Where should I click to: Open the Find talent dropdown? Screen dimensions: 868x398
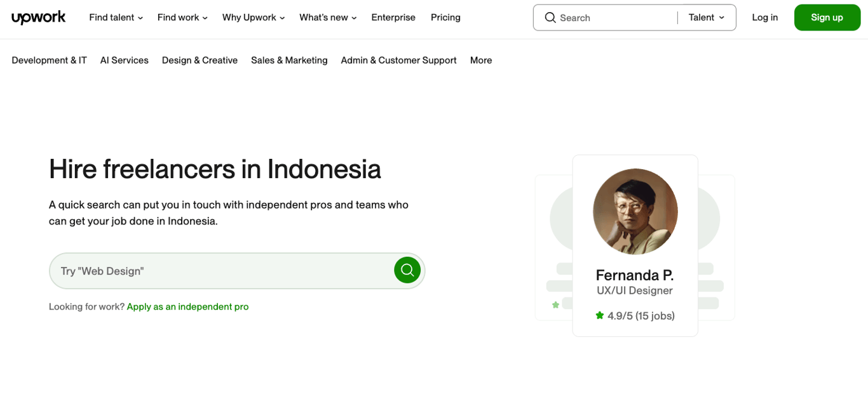click(115, 17)
